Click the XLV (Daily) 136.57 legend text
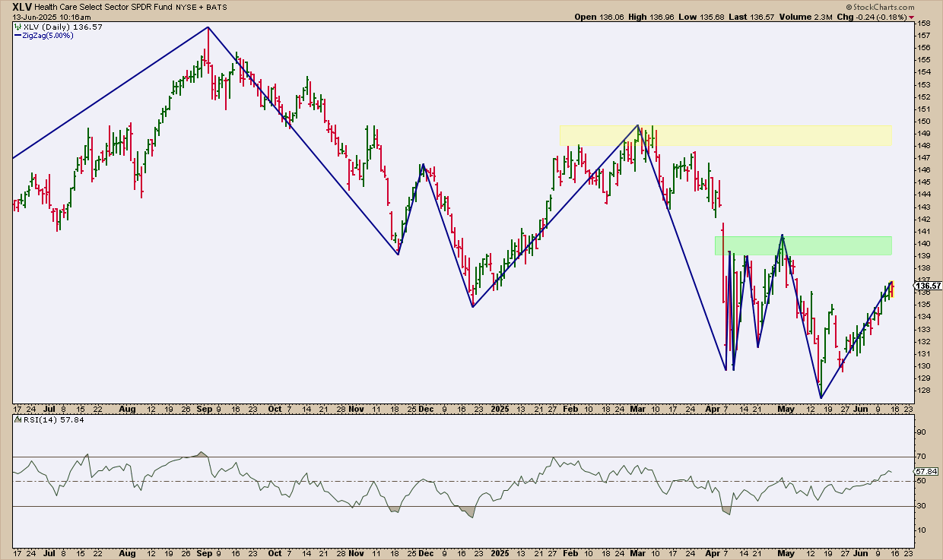943x560 pixels. click(x=63, y=27)
